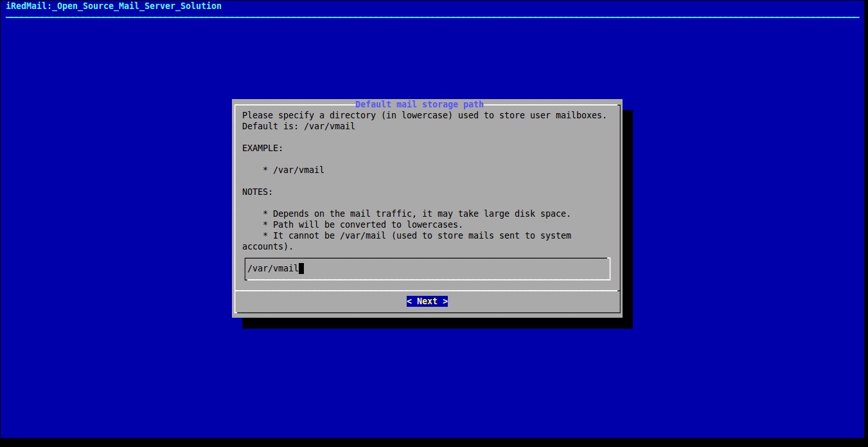Click the 'EXAMPLE:' heading

click(263, 148)
